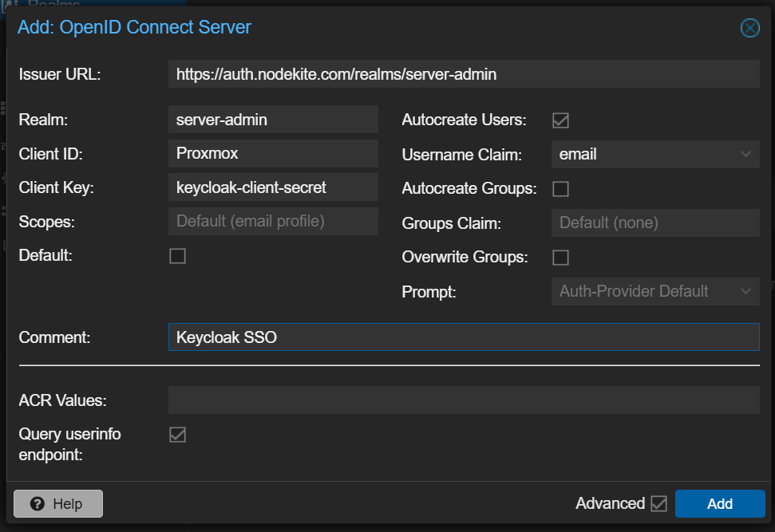
Task: Click the dialog title Add: OpenID Connect Server
Action: [134, 27]
